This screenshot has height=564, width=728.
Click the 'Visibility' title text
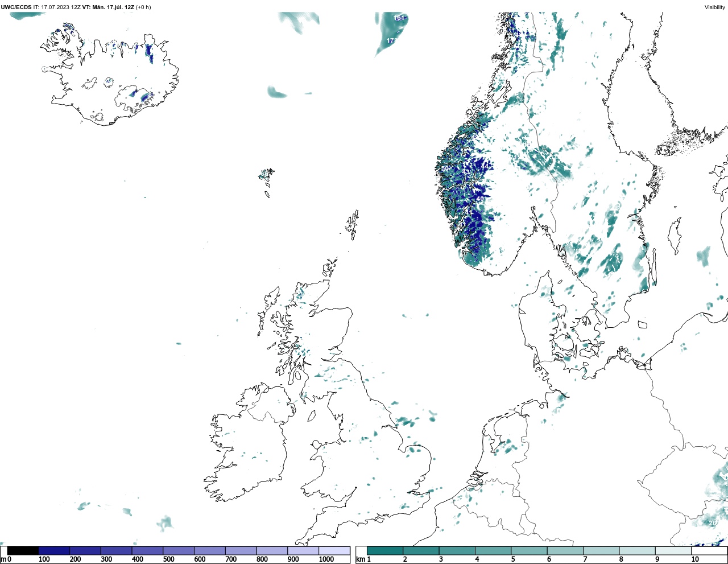[715, 7]
